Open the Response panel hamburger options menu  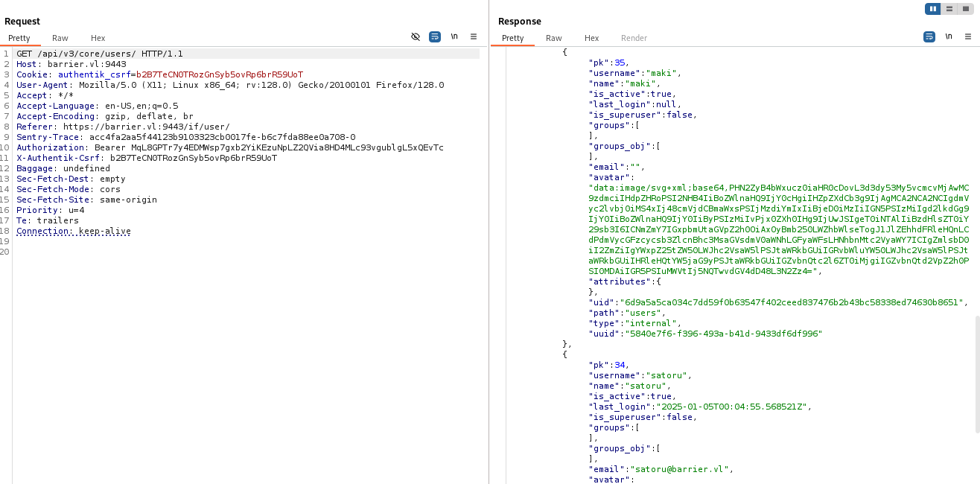[968, 36]
